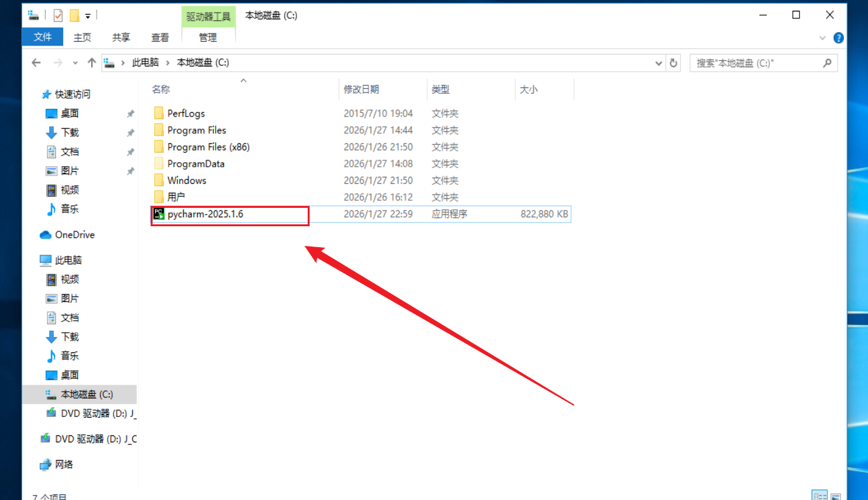This screenshot has height=500, width=868.
Task: Open the recent locations dropdown arrow
Action: coord(75,63)
